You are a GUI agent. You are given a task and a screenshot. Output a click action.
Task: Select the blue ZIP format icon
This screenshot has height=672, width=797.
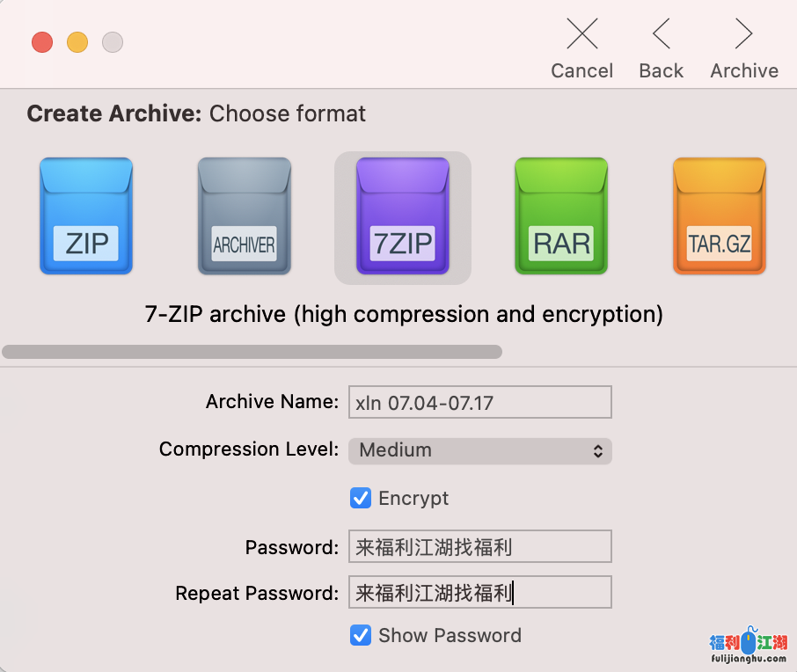(86, 216)
